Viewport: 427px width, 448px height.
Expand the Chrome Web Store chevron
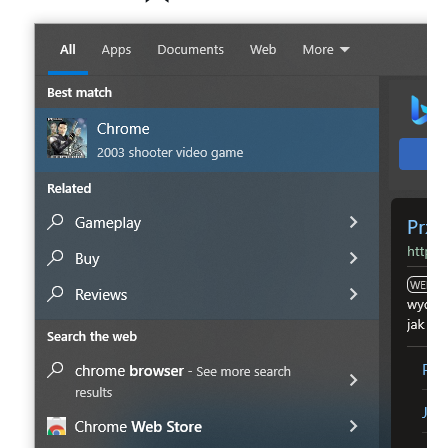click(354, 426)
